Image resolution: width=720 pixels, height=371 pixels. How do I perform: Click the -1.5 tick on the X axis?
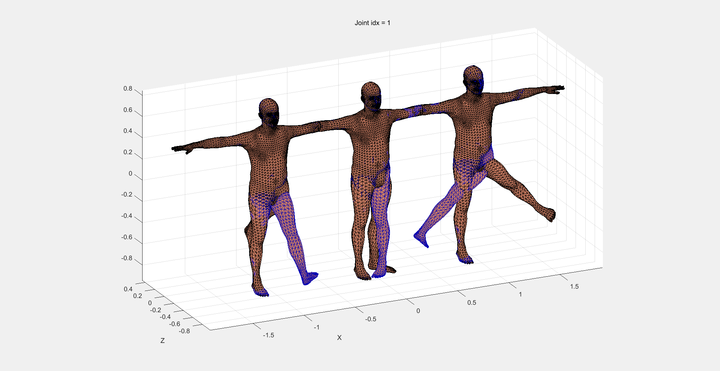[x=269, y=335]
